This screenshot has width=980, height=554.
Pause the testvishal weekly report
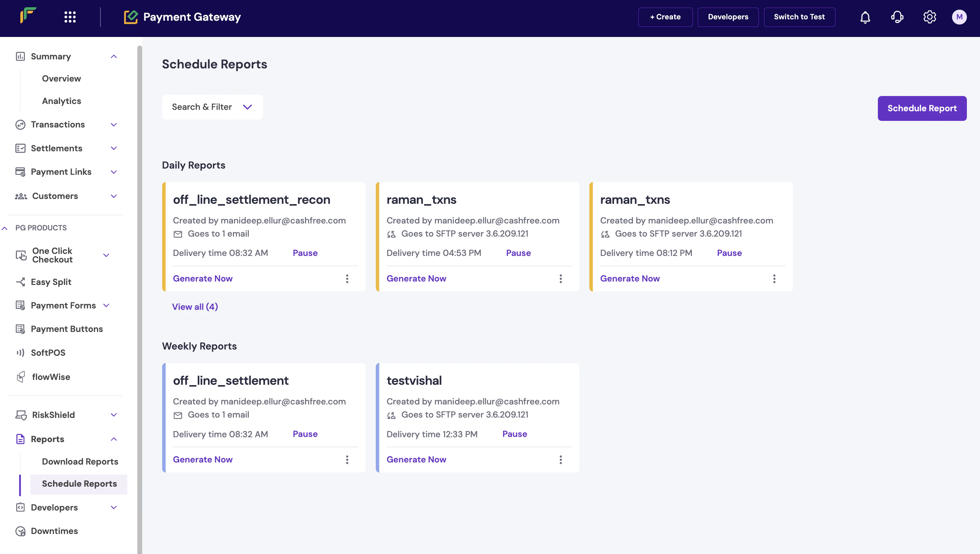tap(514, 434)
